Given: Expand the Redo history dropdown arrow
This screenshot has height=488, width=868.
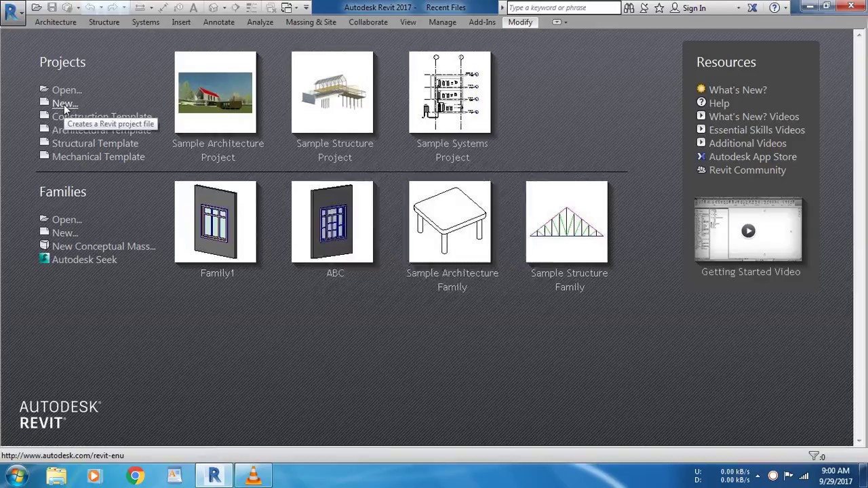Looking at the screenshot, I should tap(124, 7).
